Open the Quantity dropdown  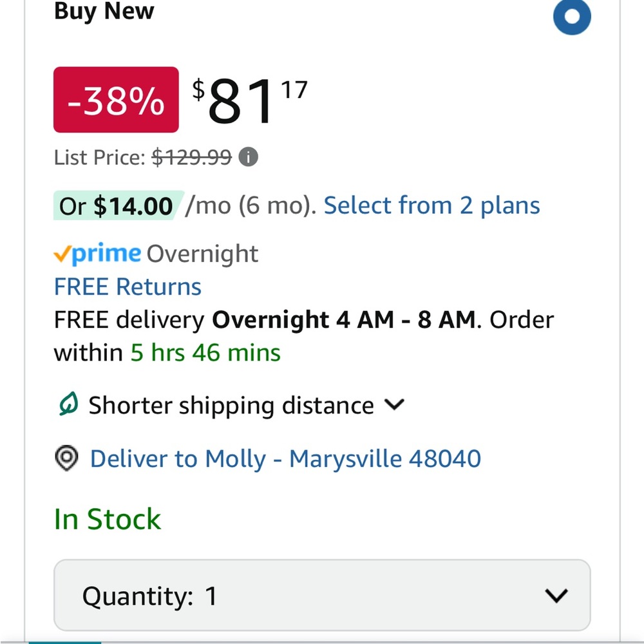point(321,596)
